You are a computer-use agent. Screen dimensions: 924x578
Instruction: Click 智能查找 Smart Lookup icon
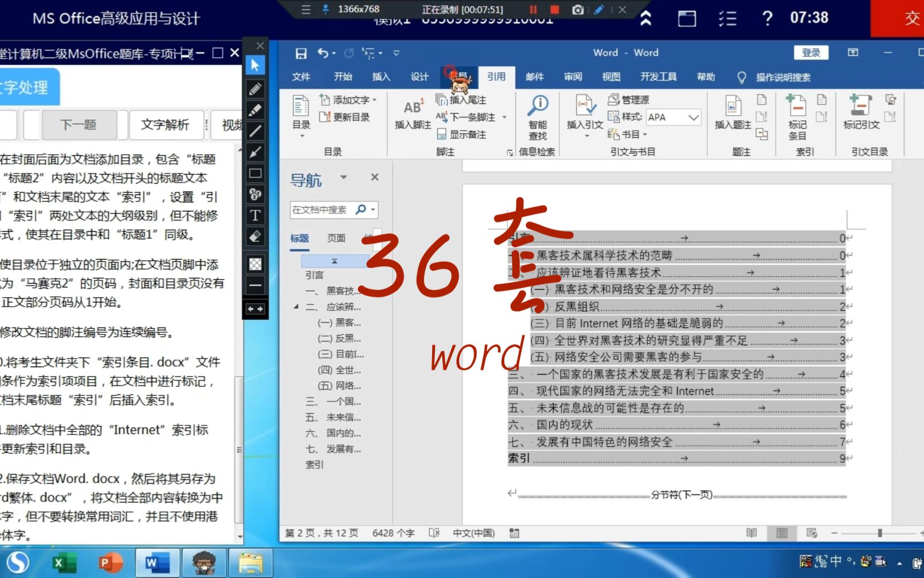point(537,117)
